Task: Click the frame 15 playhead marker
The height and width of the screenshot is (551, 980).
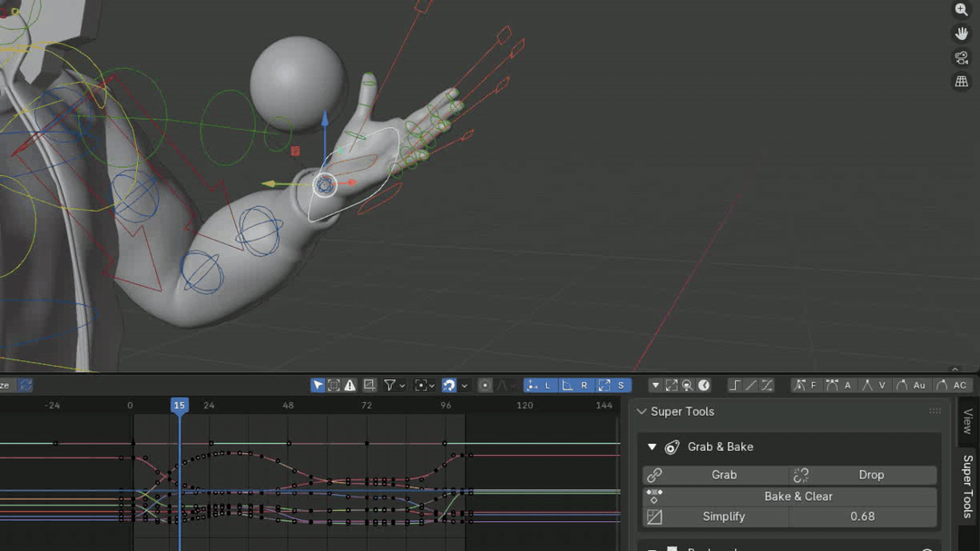Action: (180, 405)
